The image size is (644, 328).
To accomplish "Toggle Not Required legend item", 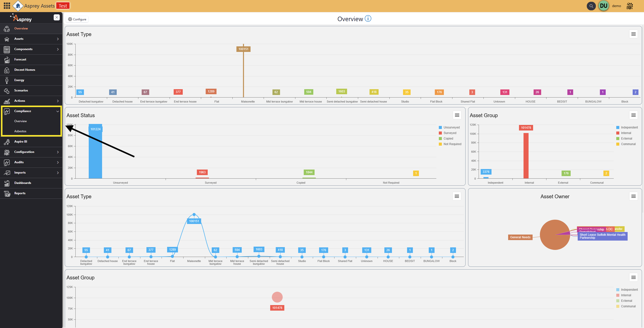I will click(x=452, y=144).
